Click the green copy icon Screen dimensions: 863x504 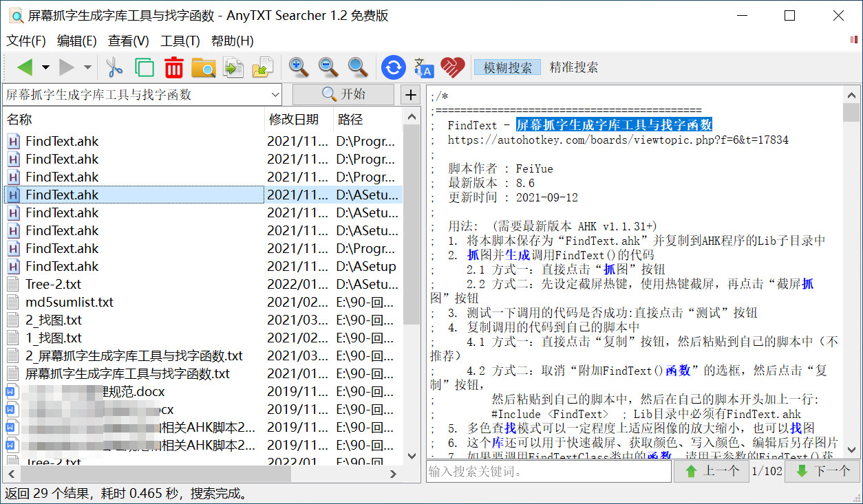(x=144, y=67)
